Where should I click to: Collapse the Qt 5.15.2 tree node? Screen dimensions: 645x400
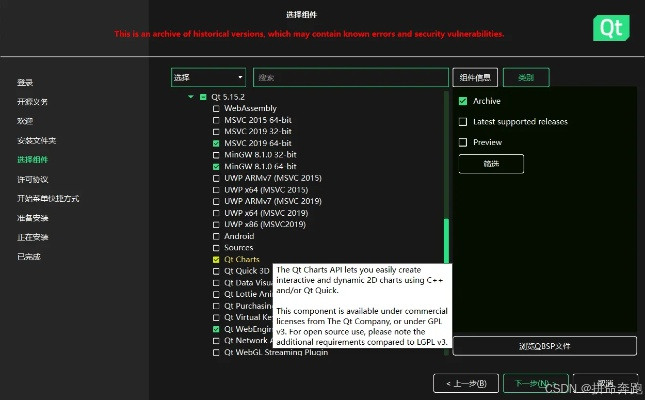tap(190, 97)
